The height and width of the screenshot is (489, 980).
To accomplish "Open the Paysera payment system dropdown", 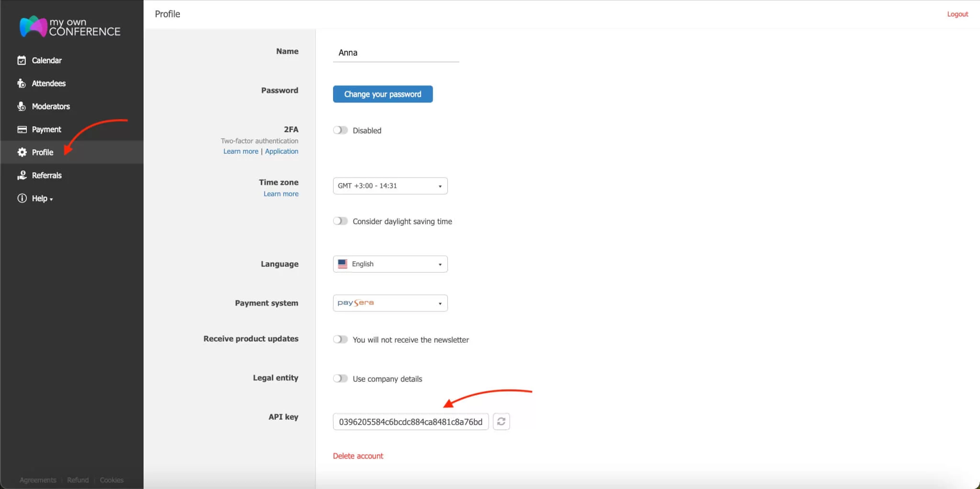I will [390, 303].
